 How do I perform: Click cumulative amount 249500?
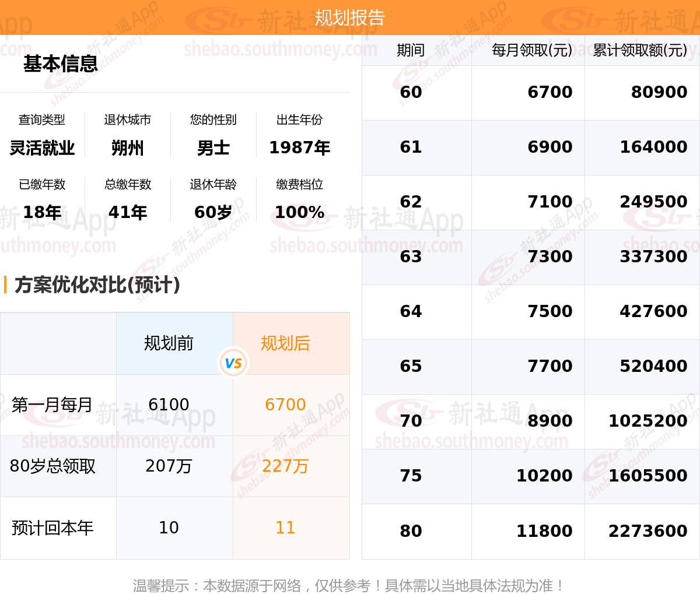[x=653, y=202]
